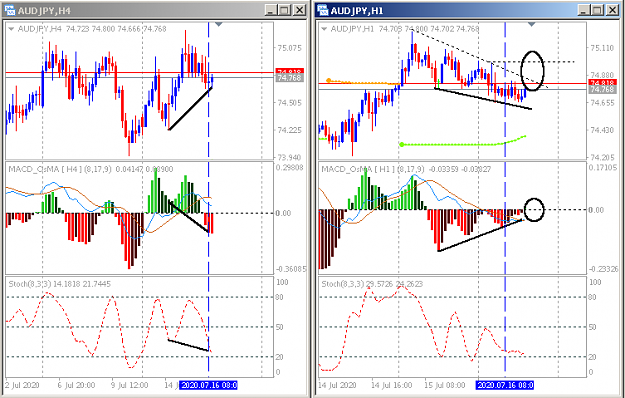
Task: Select the black trendline on H4 MACD panel
Action: pos(189,216)
